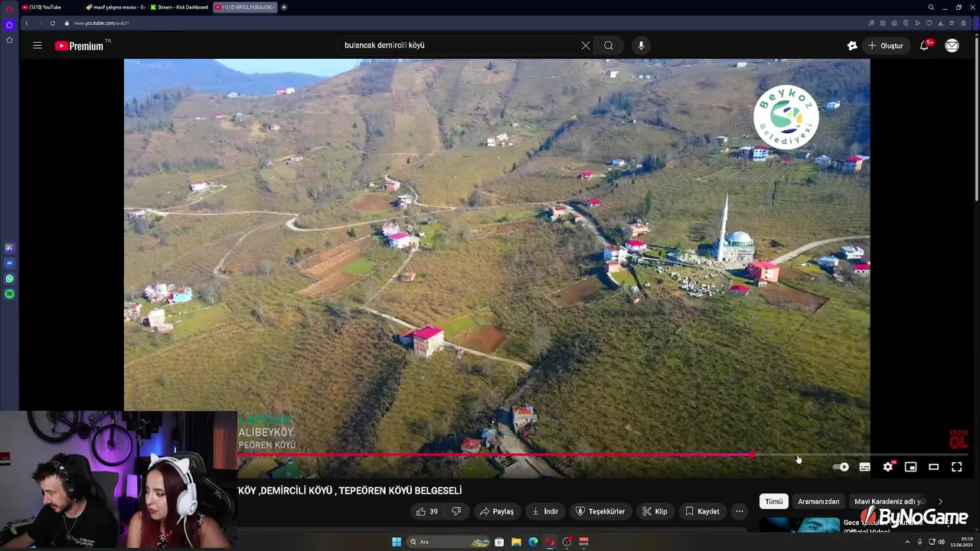The width and height of the screenshot is (980, 551).
Task: Open Opera GX from taskbar
Action: click(x=550, y=542)
